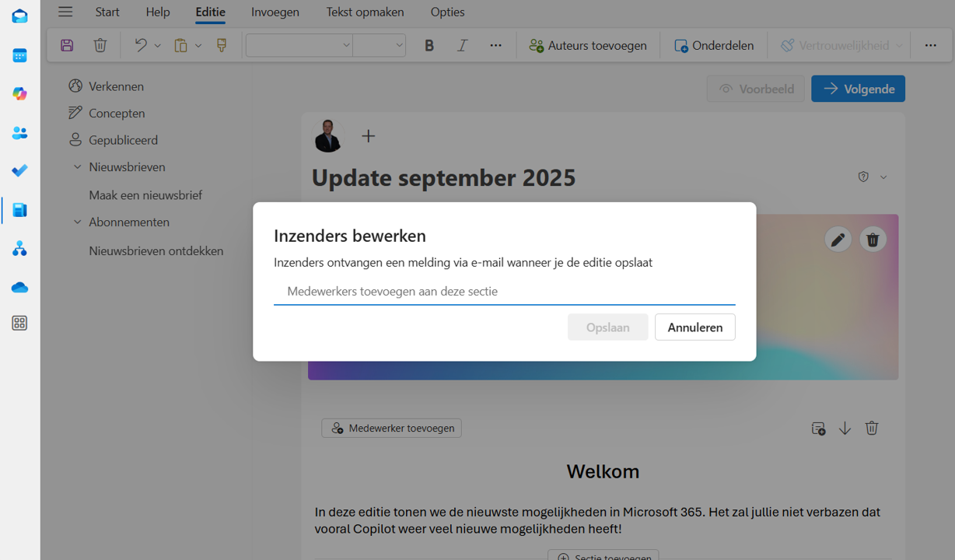Select the Format Painter icon

point(222,45)
